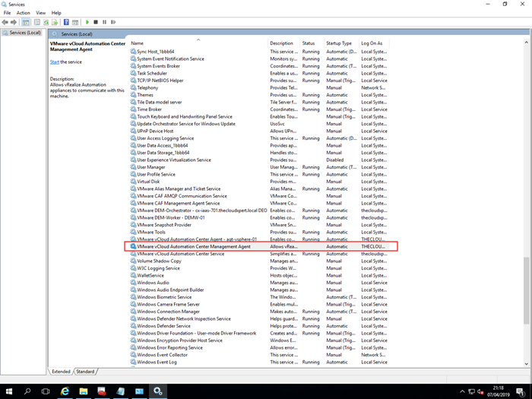Switch to the Extended tab
Image resolution: width=532 pixels, height=399 pixels.
61,372
